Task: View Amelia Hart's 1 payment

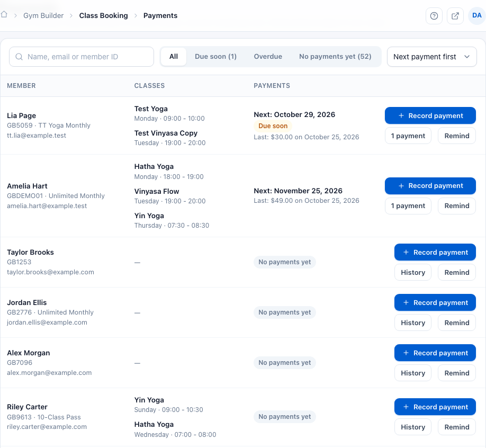Action: coord(408,206)
